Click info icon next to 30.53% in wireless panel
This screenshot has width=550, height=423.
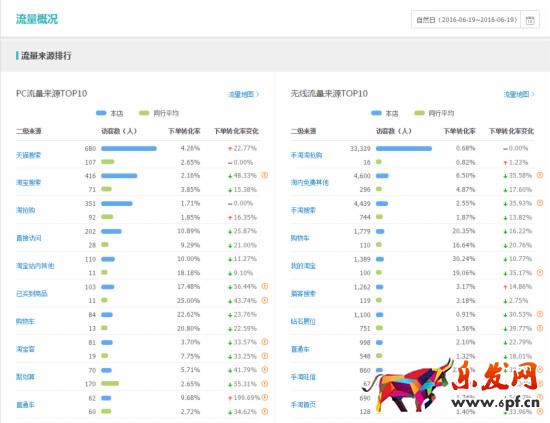coord(540,314)
